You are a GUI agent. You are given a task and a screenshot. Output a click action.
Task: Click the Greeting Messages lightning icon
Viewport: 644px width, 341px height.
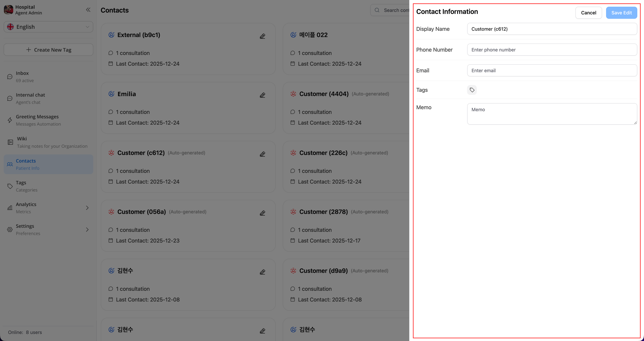[9, 120]
